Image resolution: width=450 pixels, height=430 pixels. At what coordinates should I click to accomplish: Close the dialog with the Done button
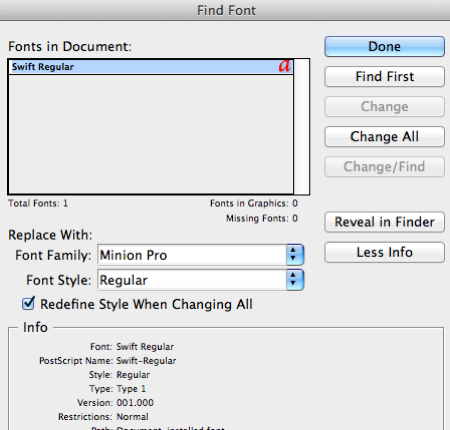click(x=384, y=46)
